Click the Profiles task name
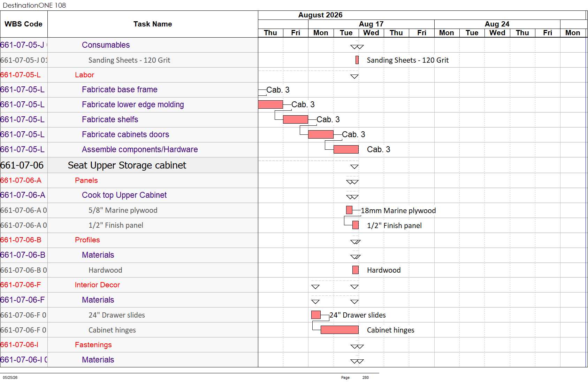The width and height of the screenshot is (588, 382). pyautogui.click(x=87, y=240)
